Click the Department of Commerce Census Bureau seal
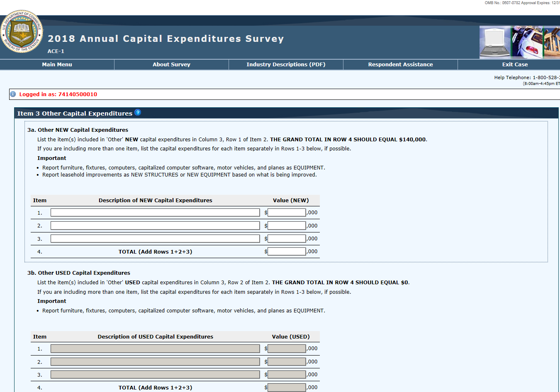 tap(22, 31)
